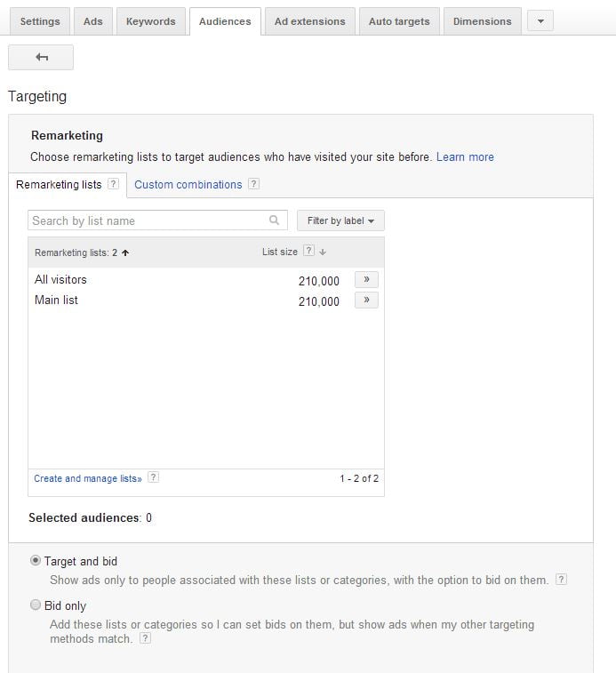Viewport: 616px width, 673px height.
Task: Open the Custom combinations tab
Action: [188, 184]
